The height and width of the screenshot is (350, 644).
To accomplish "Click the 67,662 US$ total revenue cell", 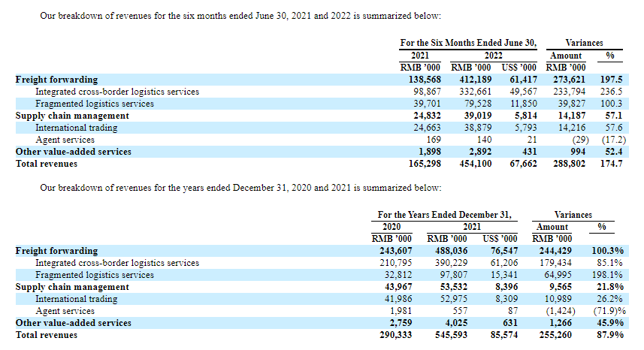I will click(x=523, y=164).
